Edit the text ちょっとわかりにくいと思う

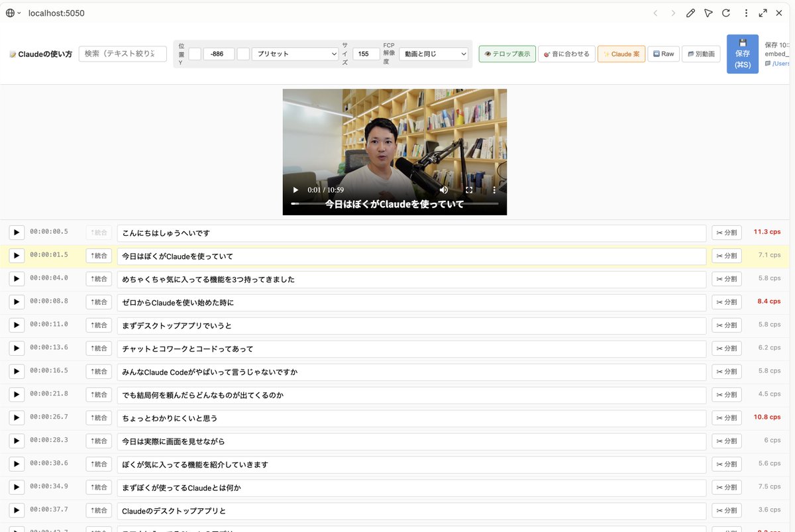(411, 418)
